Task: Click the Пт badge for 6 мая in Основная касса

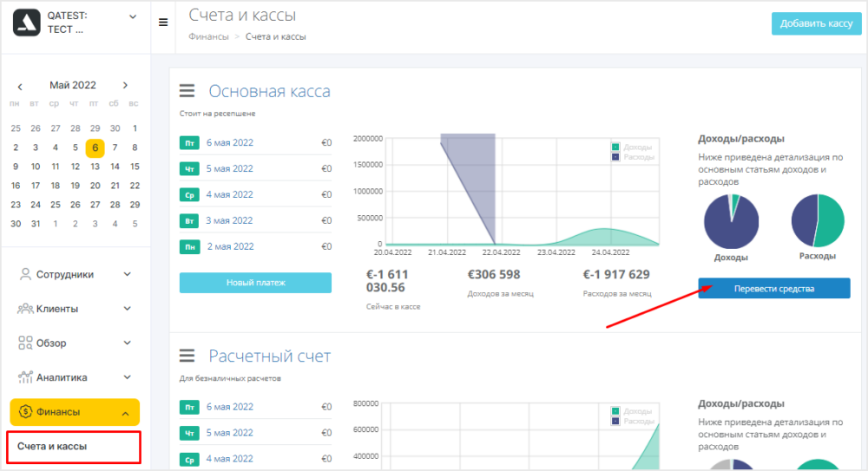Action: [189, 143]
